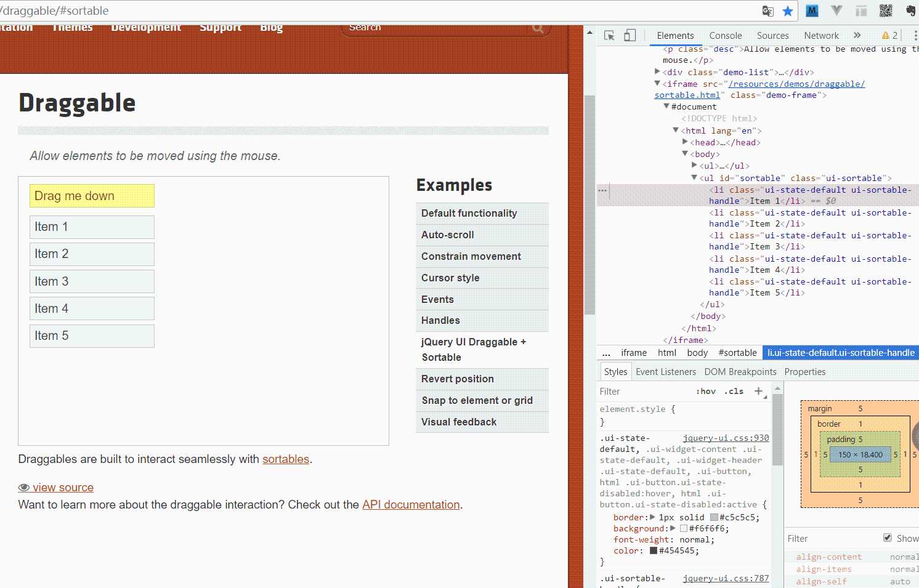Click the translate page icon in address bar
Image resolution: width=919 pixels, height=588 pixels.
point(767,10)
